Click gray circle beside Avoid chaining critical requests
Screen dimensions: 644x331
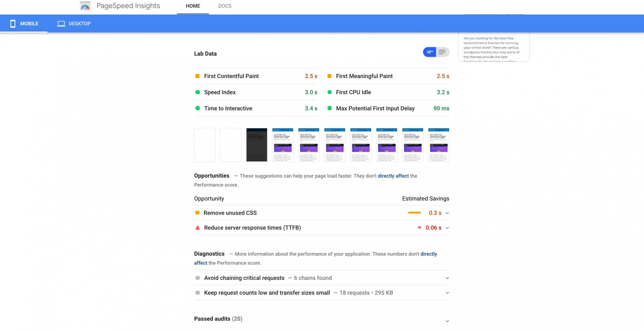(197, 278)
